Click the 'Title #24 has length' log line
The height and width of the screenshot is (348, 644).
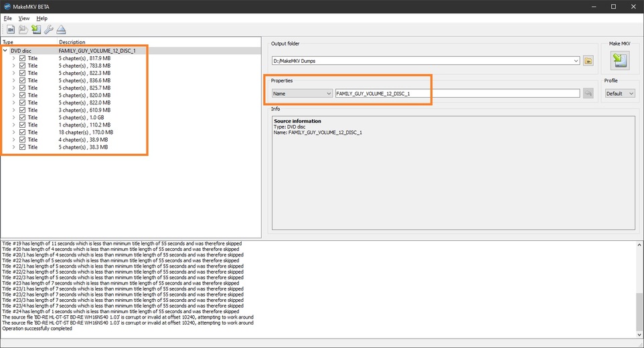click(120, 311)
